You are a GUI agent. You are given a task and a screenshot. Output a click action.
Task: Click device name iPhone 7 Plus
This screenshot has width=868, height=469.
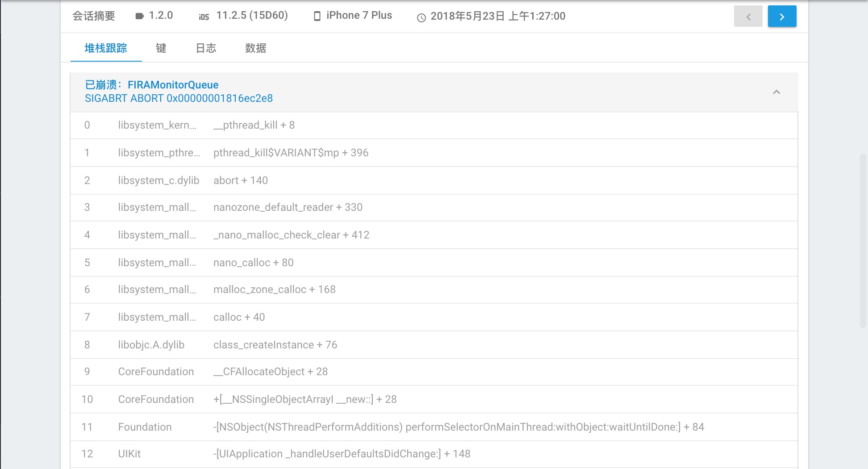pyautogui.click(x=359, y=16)
